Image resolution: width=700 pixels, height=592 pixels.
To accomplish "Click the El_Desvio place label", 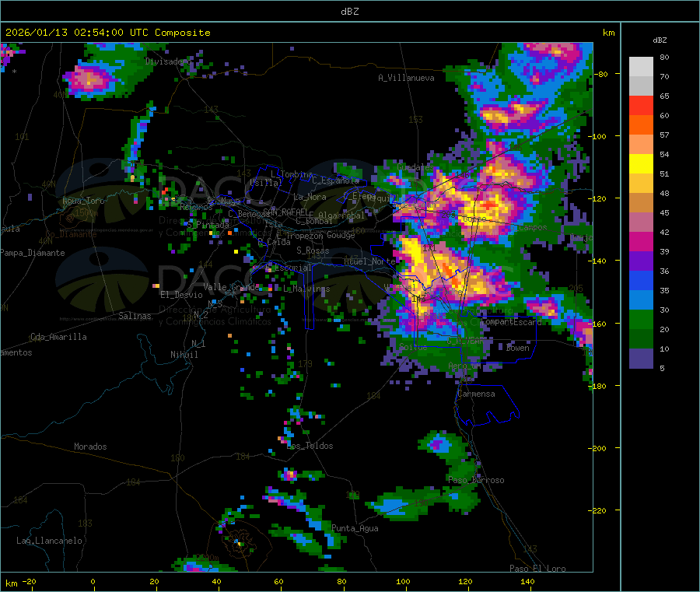I will [181, 295].
